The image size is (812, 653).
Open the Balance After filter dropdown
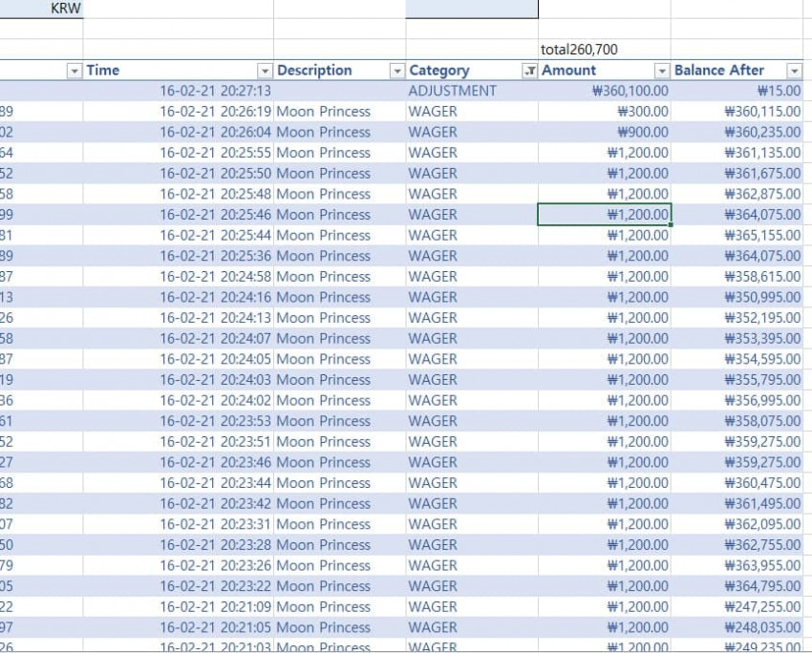[x=795, y=71]
